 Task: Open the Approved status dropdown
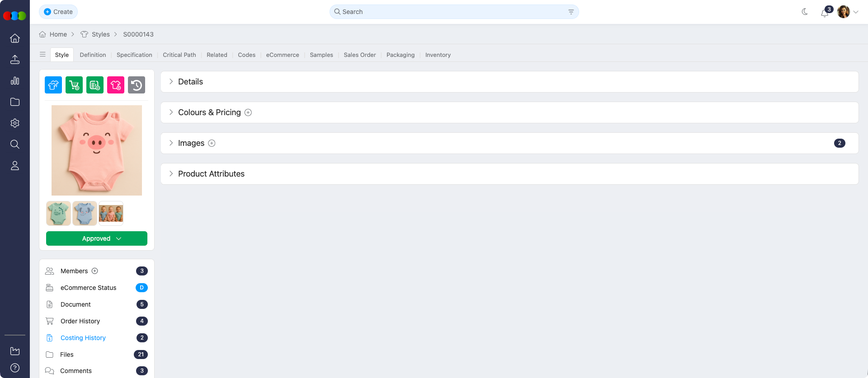coord(97,238)
